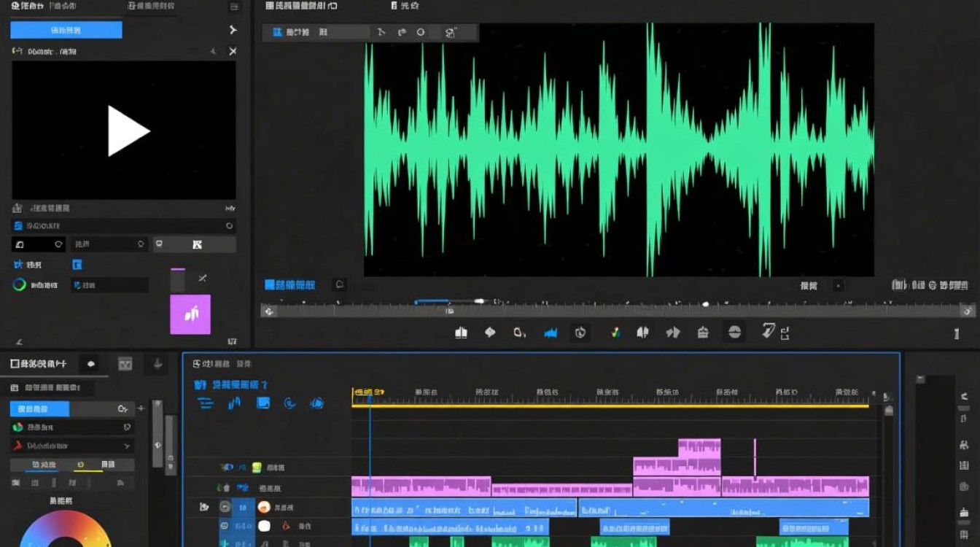Click the blue picture icon in timeline header
This screenshot has width=980, height=547.
[x=263, y=403]
